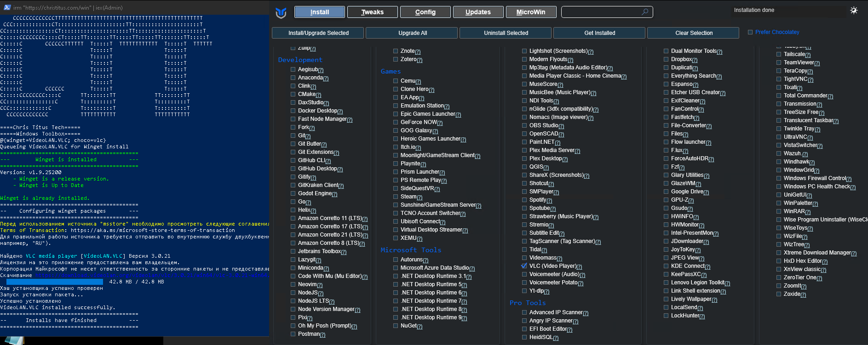Click the Development category heading

click(x=300, y=60)
